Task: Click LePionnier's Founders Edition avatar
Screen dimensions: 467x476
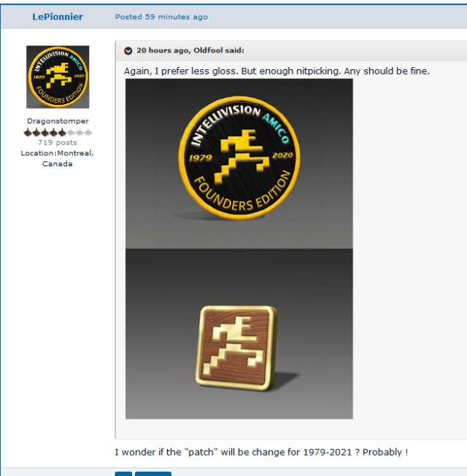Action: tap(58, 77)
